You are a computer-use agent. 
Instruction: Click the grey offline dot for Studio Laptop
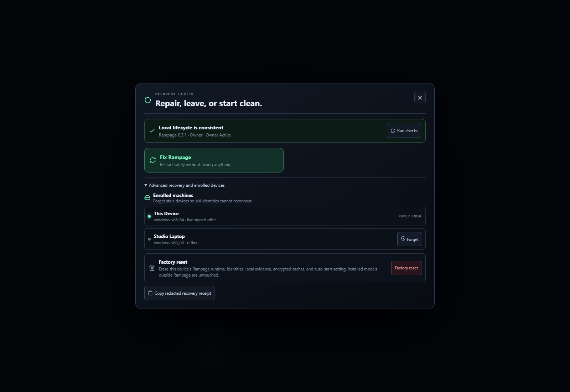tap(149, 239)
